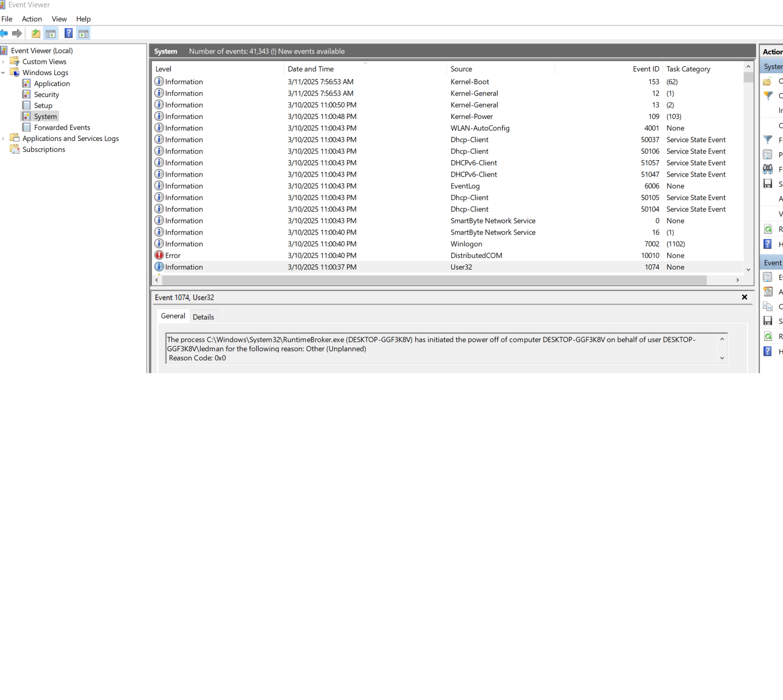Select the Security log in tree
Screen dimensions: 783x700
coord(46,95)
